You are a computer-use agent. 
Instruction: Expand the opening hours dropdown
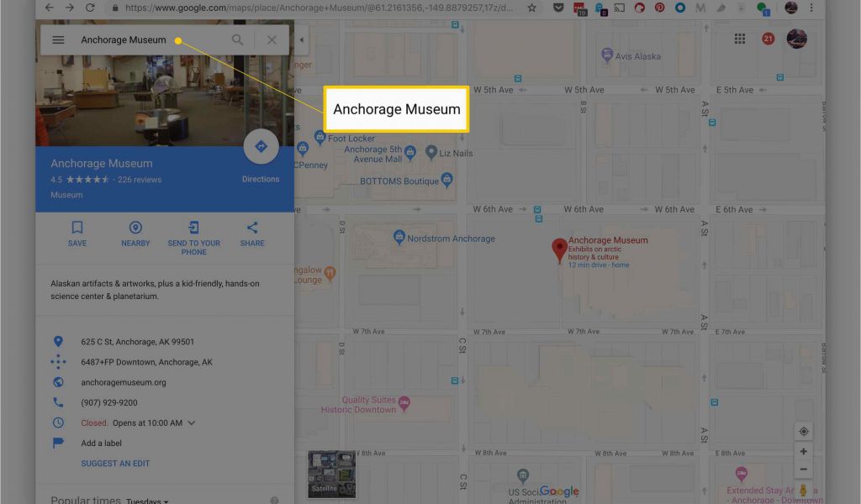(x=192, y=423)
